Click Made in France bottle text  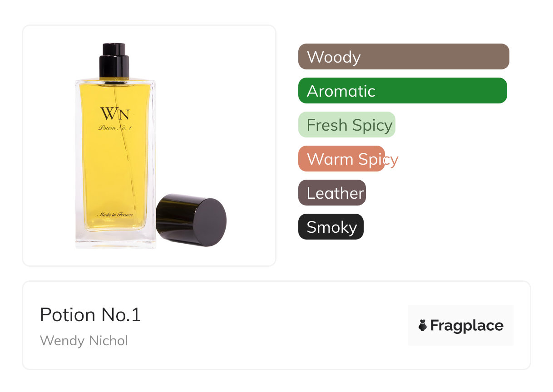coord(115,215)
